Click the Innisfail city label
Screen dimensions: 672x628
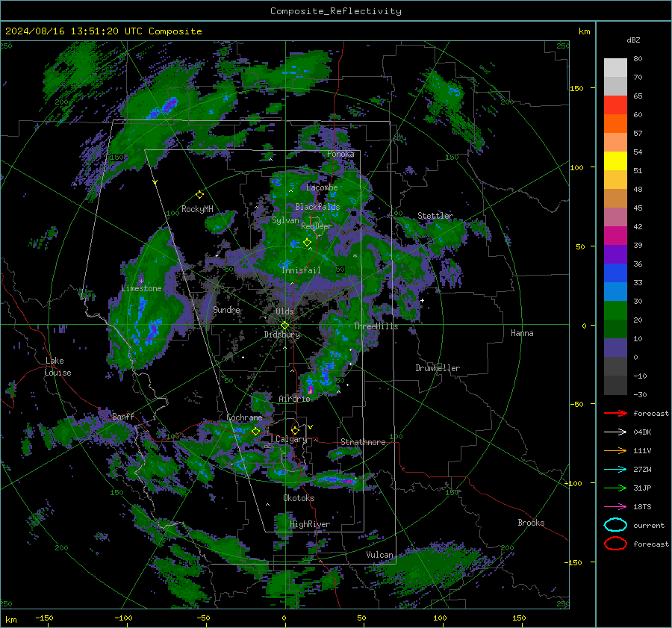(x=301, y=270)
